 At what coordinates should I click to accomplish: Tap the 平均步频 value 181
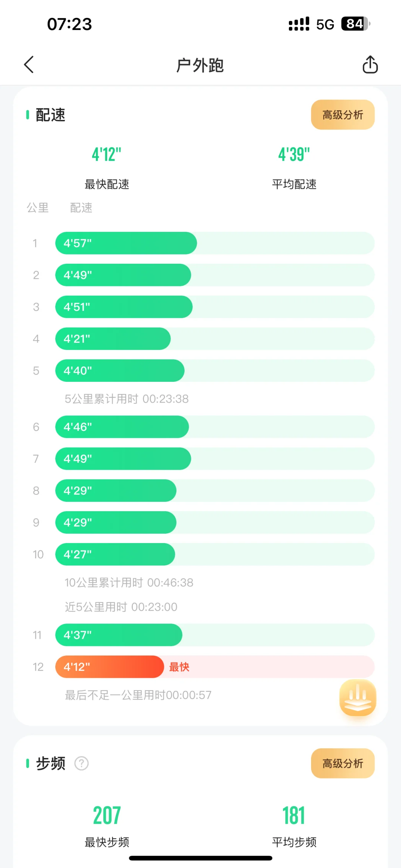pyautogui.click(x=294, y=815)
